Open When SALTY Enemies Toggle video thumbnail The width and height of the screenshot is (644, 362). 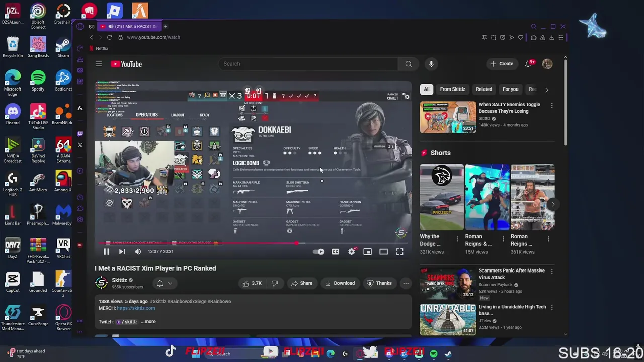click(448, 117)
